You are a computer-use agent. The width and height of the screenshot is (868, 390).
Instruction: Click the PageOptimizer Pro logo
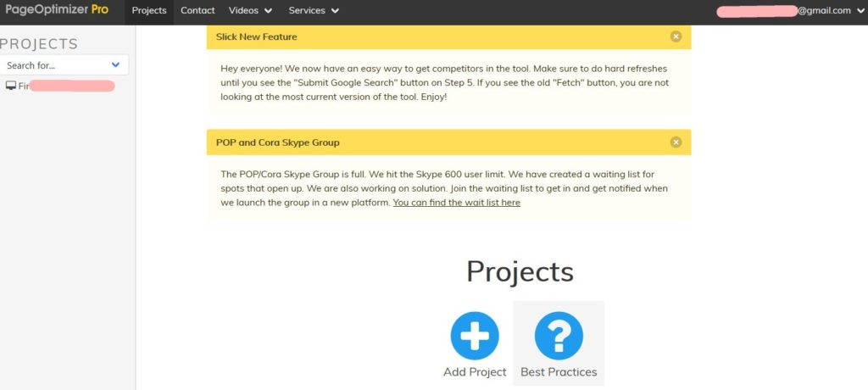pos(57,10)
